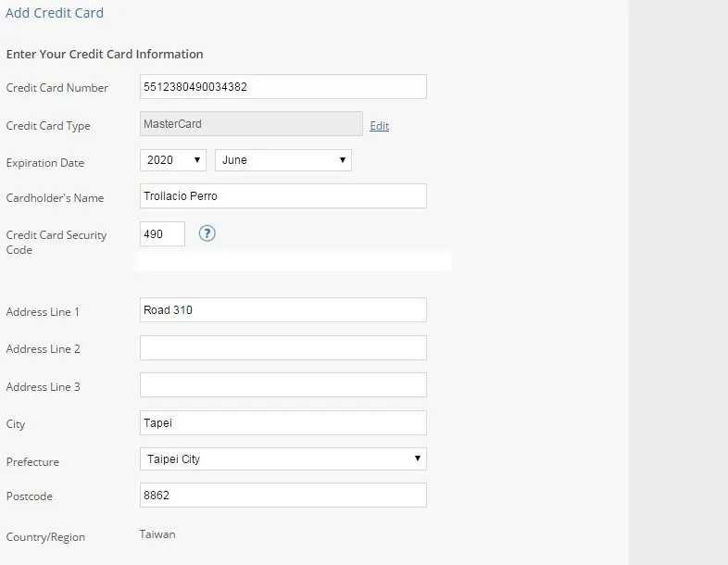The height and width of the screenshot is (565, 728).
Task: Click the Cardholder's Name label
Action: pos(55,198)
